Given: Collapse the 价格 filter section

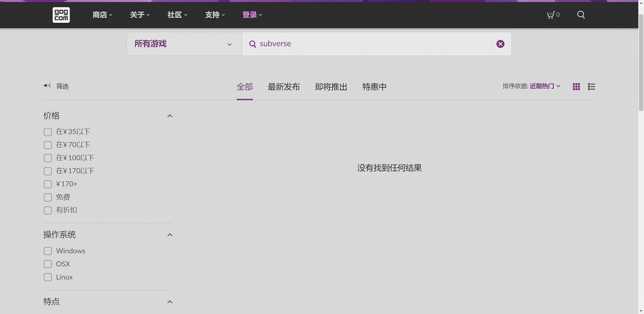Looking at the screenshot, I should click(170, 116).
